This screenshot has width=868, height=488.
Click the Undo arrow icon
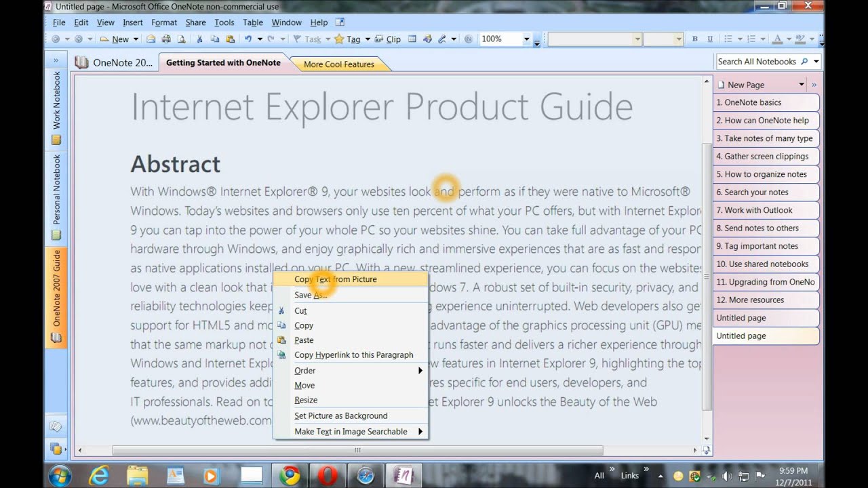[x=248, y=39]
